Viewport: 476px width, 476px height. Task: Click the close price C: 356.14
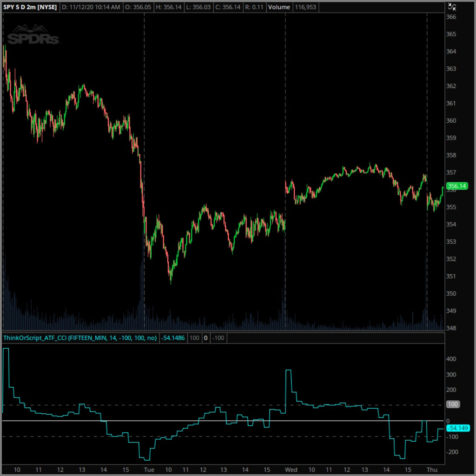[228, 7]
